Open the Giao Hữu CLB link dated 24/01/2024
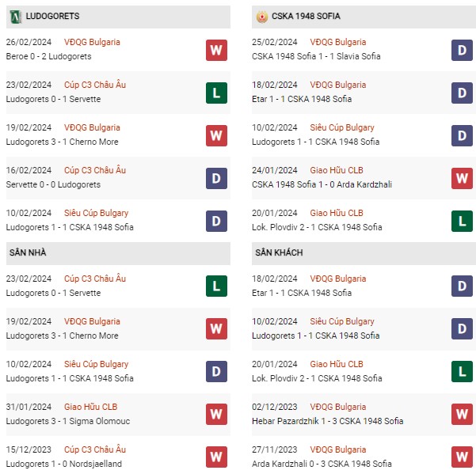Viewport: 476px width, 474px height. coord(337,170)
